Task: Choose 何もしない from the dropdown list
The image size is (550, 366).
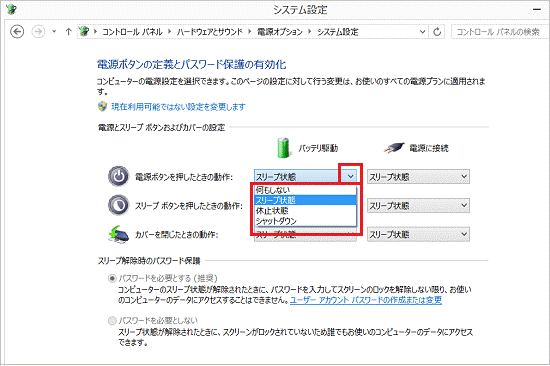Action: click(x=305, y=190)
